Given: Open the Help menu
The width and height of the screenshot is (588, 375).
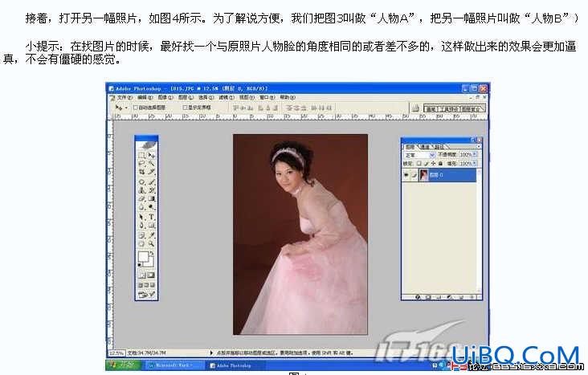Looking at the screenshot, I should 288,97.
